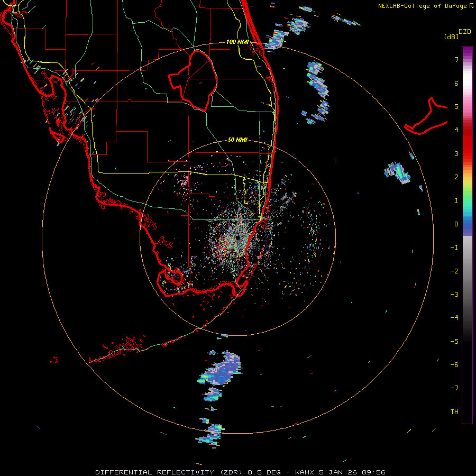Image resolution: width=476 pixels, height=476 pixels.
Task: Click the -3 value on the color scale
Action: coord(454,294)
